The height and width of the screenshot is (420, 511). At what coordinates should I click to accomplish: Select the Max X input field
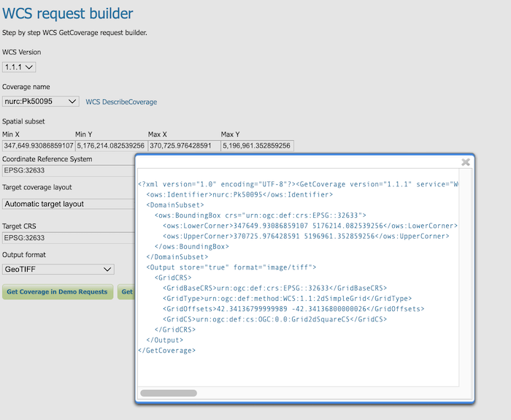point(183,146)
